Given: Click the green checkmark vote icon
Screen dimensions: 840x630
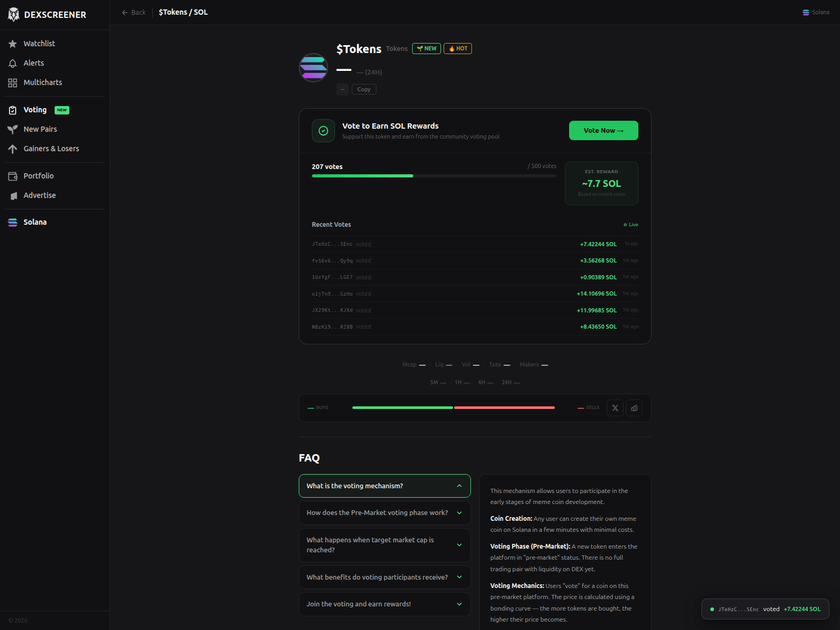Looking at the screenshot, I should point(323,131).
